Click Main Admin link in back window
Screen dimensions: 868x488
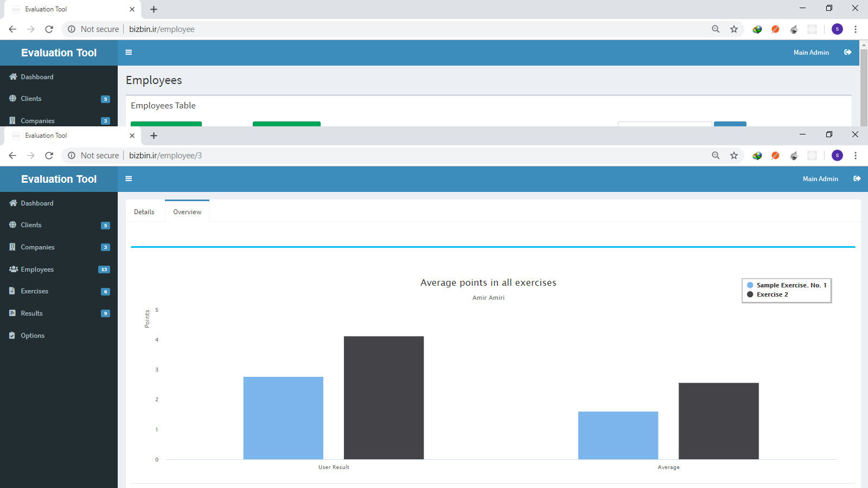811,53
